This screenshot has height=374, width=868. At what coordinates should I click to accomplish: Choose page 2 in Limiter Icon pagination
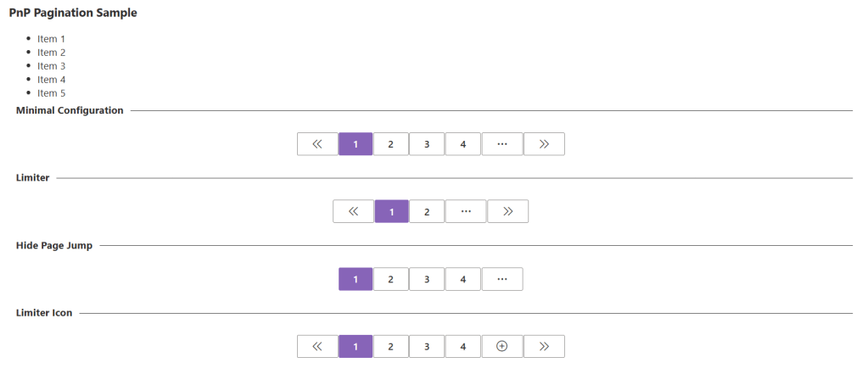point(391,347)
